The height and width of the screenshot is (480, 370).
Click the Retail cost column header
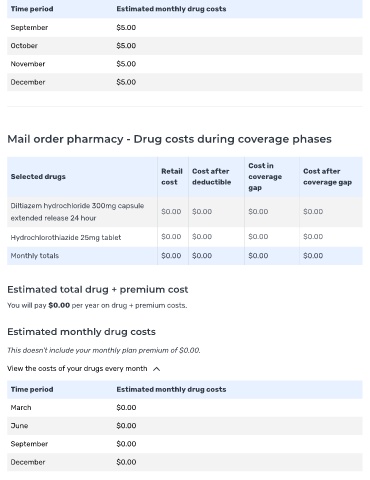click(172, 177)
